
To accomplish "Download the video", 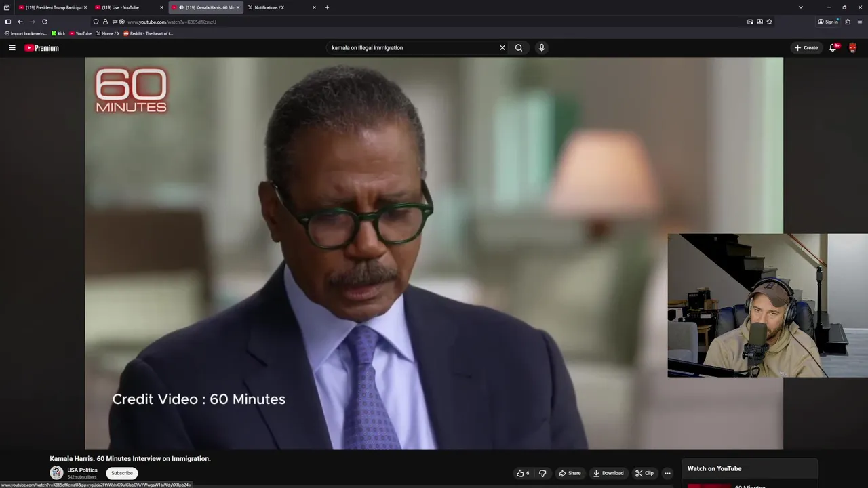I will [608, 473].
